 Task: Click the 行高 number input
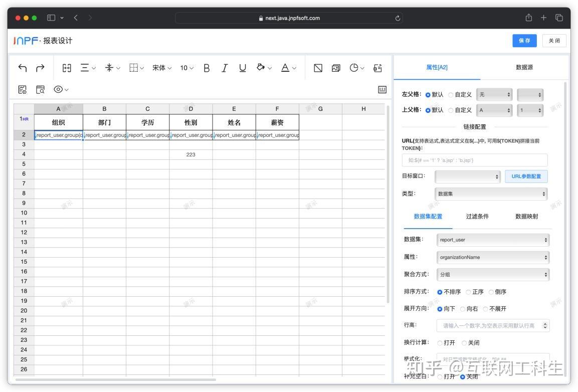coord(493,326)
